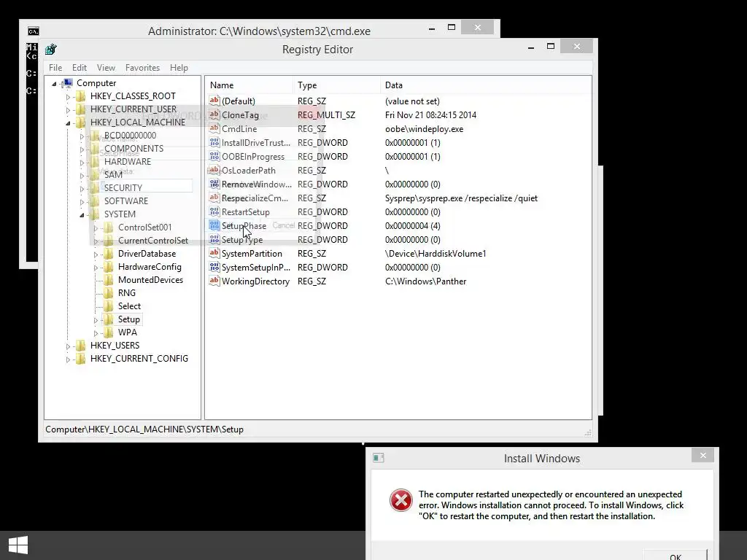Click the Install Windows dialog title icon

point(379,458)
